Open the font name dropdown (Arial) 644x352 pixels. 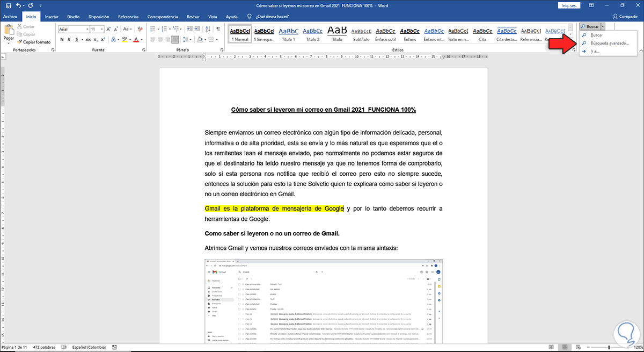[x=87, y=29]
